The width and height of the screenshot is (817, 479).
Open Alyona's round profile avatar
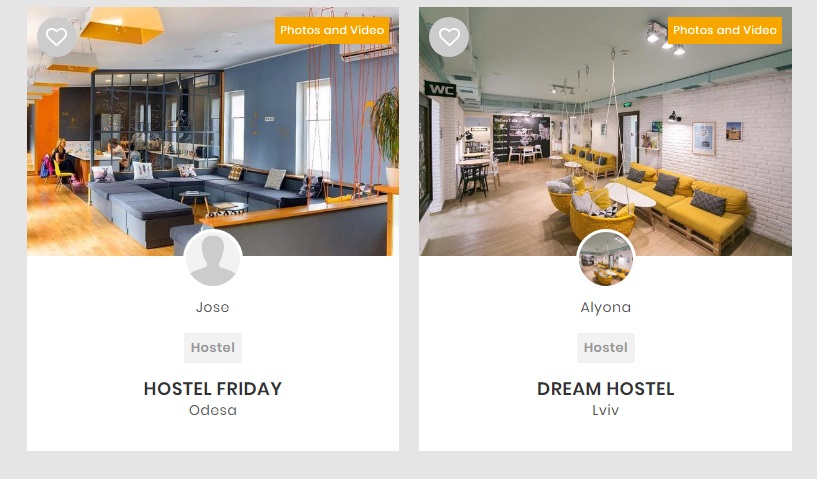(606, 259)
